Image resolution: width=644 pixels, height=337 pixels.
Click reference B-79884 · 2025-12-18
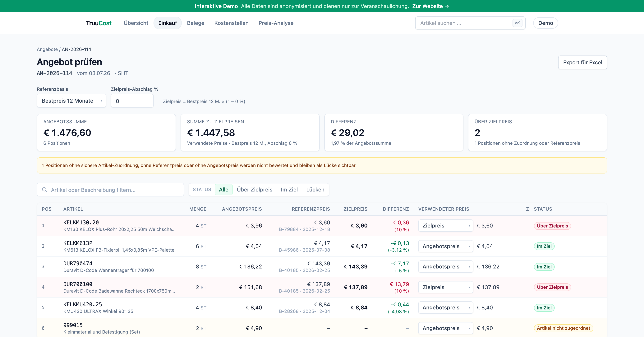[x=304, y=229]
